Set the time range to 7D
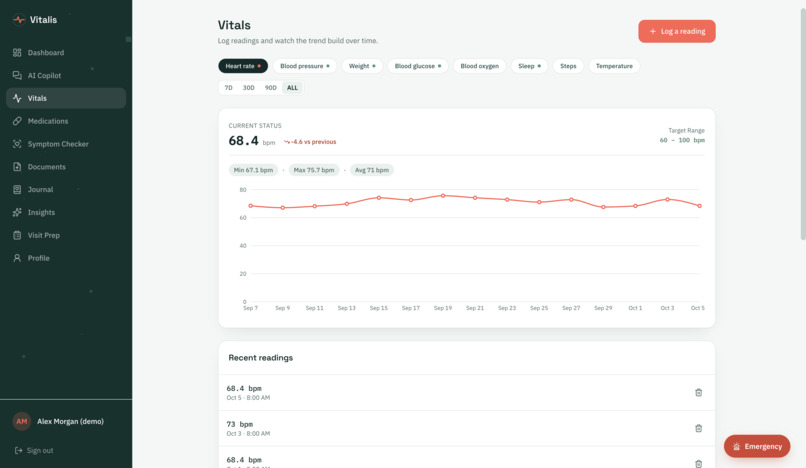Viewport: 806px width, 468px height. 229,88
